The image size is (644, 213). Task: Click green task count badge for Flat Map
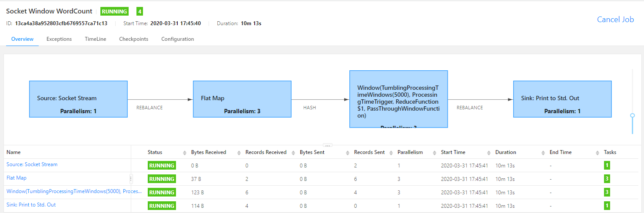coord(607,179)
